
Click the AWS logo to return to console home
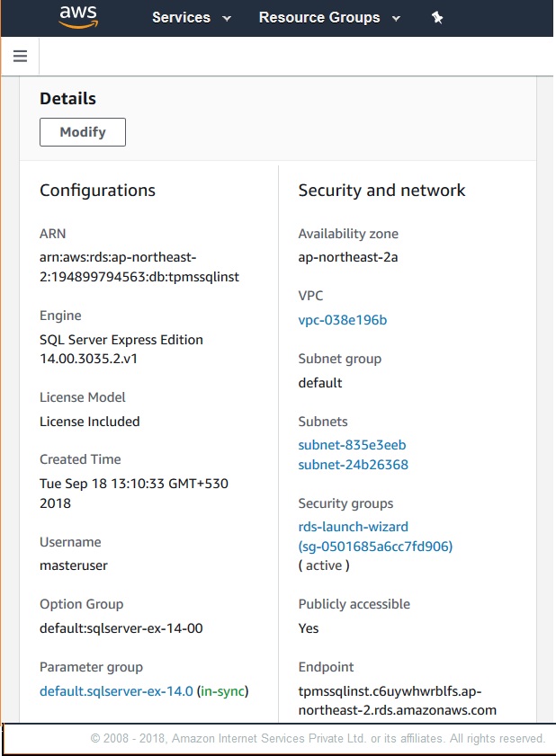76,16
